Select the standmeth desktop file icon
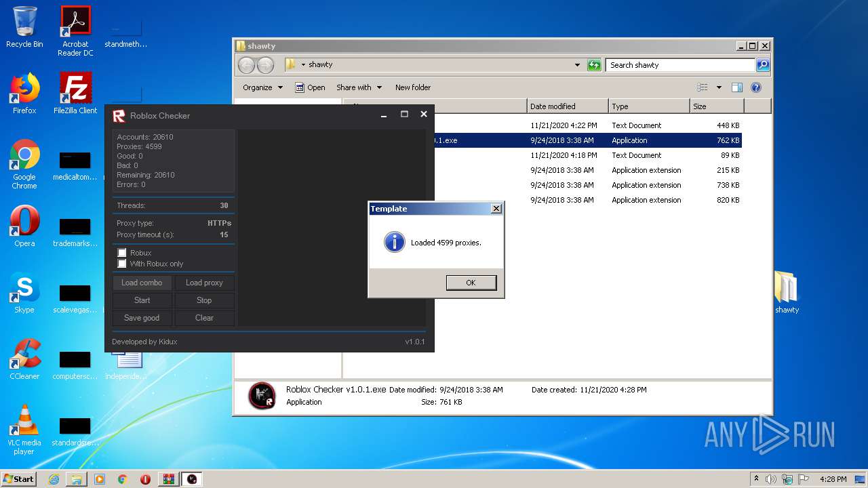 coord(125,31)
